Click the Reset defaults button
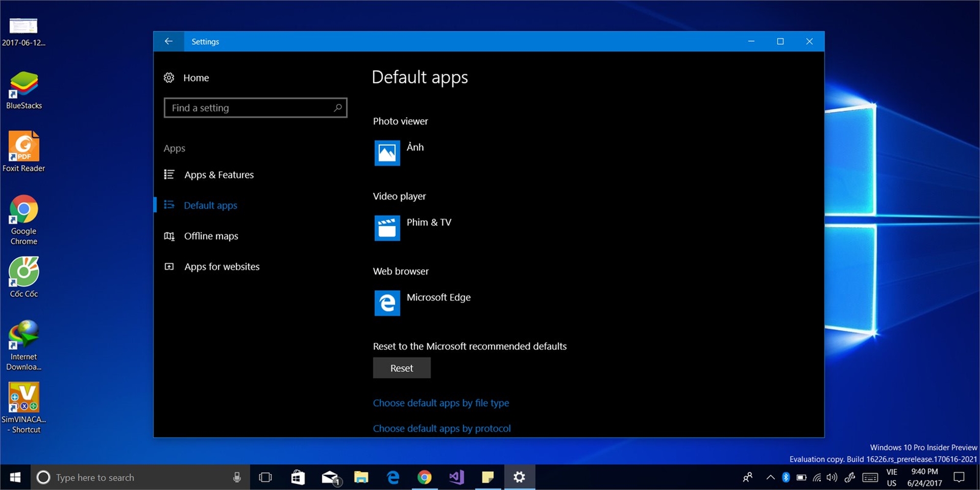The image size is (980, 490). tap(402, 368)
